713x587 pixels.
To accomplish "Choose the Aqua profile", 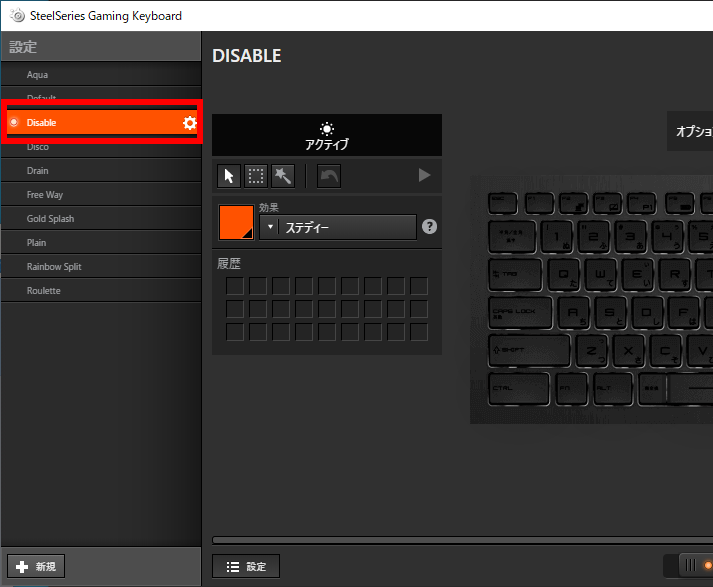I will 101,75.
